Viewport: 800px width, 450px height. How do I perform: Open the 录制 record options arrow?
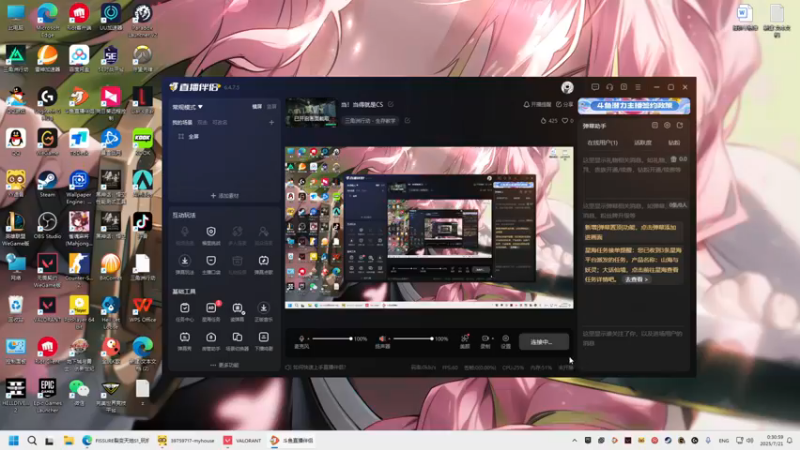click(x=492, y=339)
